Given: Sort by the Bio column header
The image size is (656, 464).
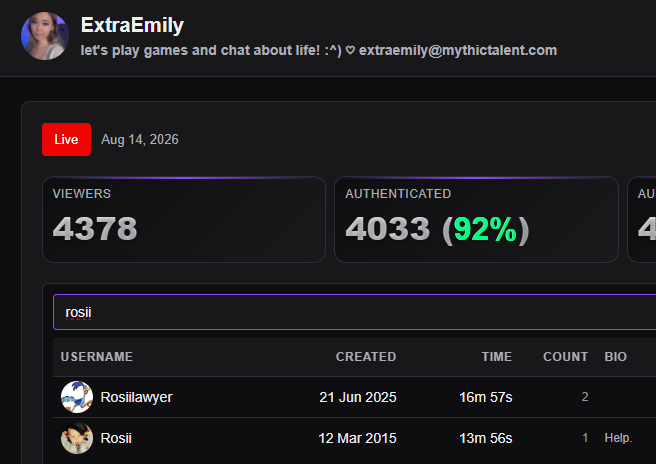Looking at the screenshot, I should point(615,356).
